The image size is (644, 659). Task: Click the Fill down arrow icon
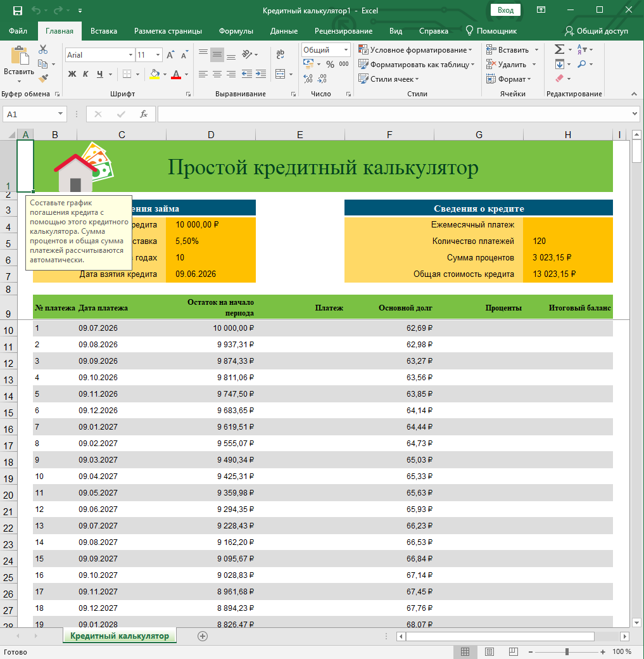(x=560, y=64)
